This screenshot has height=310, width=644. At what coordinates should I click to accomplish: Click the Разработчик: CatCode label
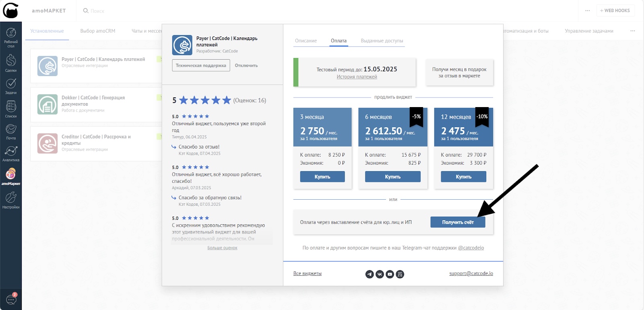(x=217, y=51)
